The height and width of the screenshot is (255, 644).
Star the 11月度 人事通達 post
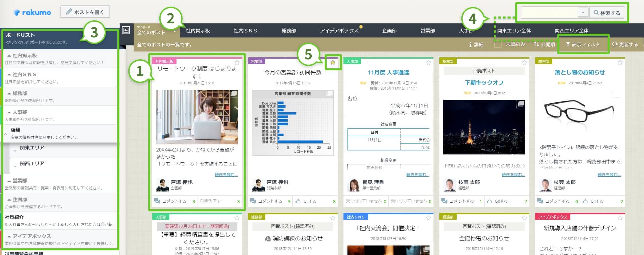coord(428,62)
